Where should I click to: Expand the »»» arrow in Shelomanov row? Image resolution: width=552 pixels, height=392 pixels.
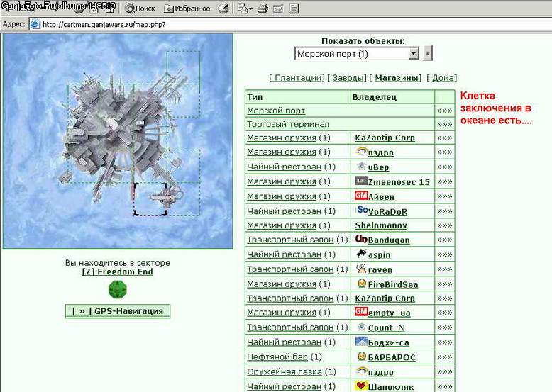445,225
